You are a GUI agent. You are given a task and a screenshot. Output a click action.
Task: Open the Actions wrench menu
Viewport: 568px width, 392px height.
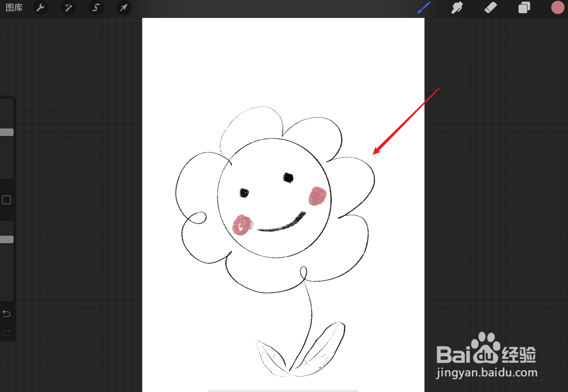[41, 8]
